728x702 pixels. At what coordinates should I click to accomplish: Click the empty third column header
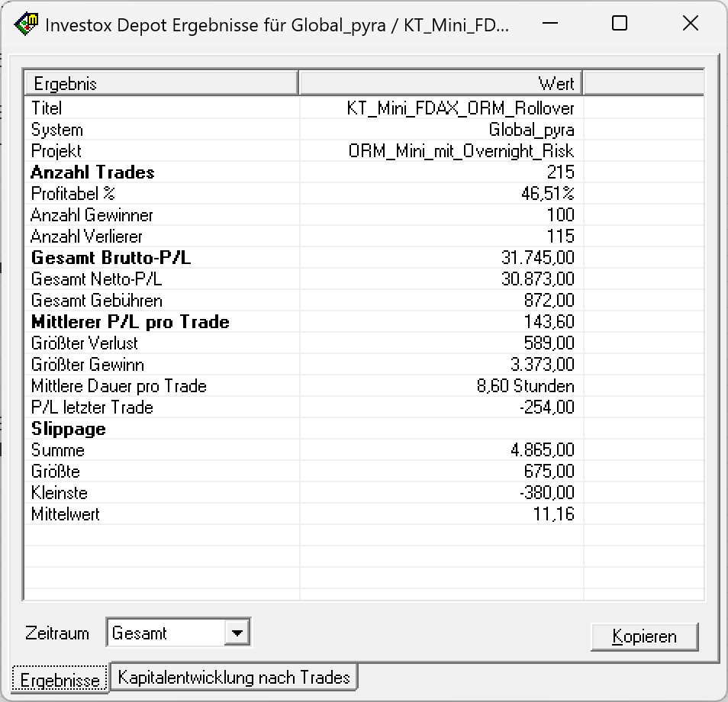tap(643, 83)
